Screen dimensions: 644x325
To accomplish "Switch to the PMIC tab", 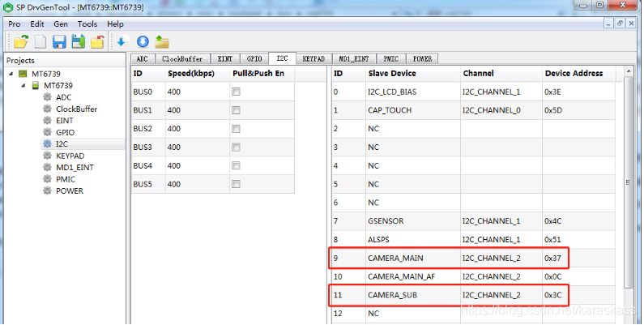I will click(x=391, y=58).
